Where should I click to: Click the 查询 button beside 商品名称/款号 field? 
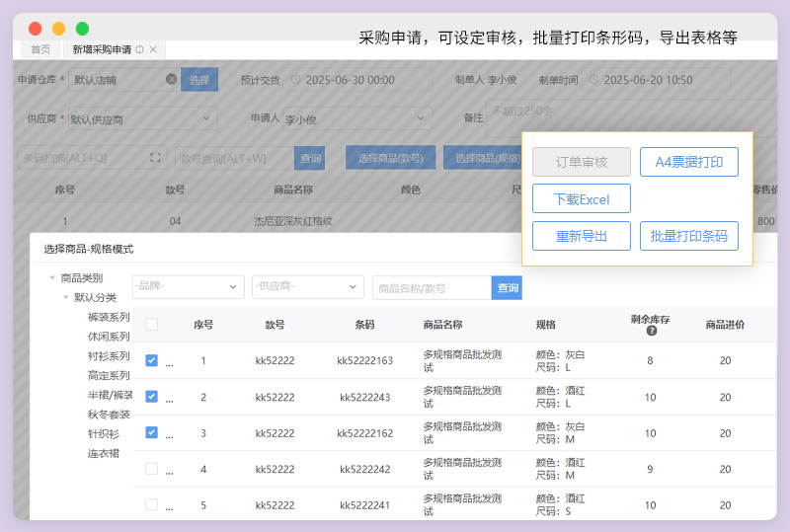(x=507, y=287)
